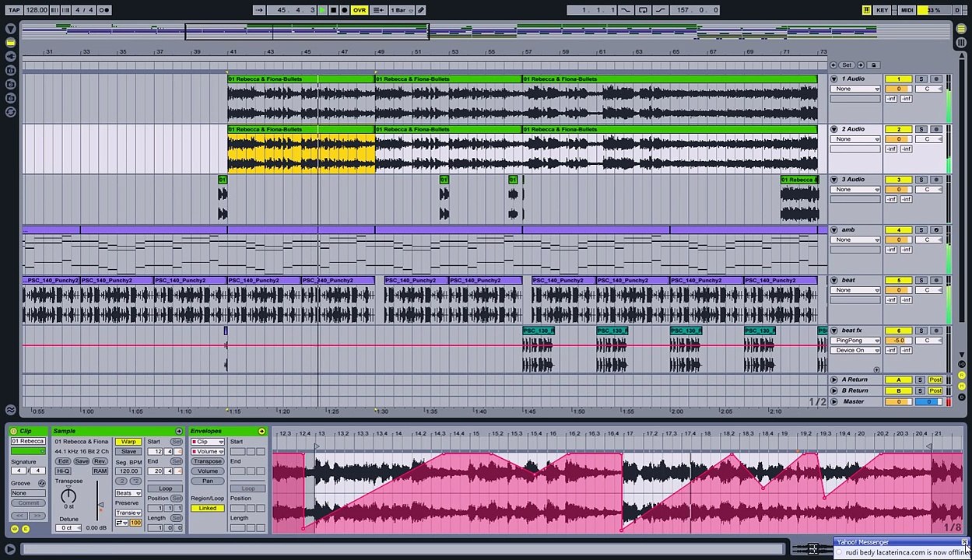This screenshot has height=560, width=972.
Task: Collapse the beat fx track
Action: coord(834,331)
